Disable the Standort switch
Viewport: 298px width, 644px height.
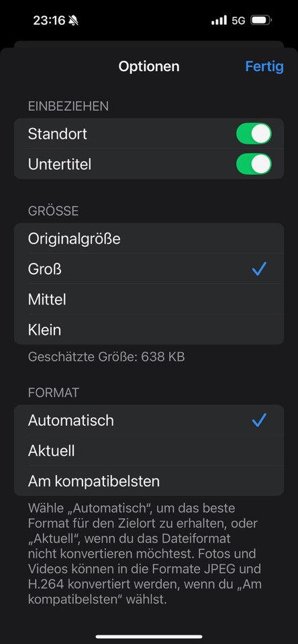tap(254, 133)
